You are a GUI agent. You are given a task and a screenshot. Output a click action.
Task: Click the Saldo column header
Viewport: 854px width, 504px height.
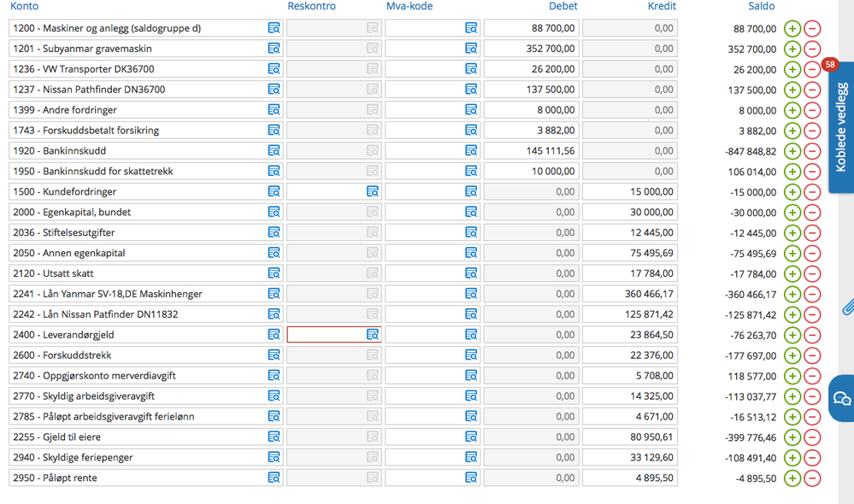click(761, 6)
